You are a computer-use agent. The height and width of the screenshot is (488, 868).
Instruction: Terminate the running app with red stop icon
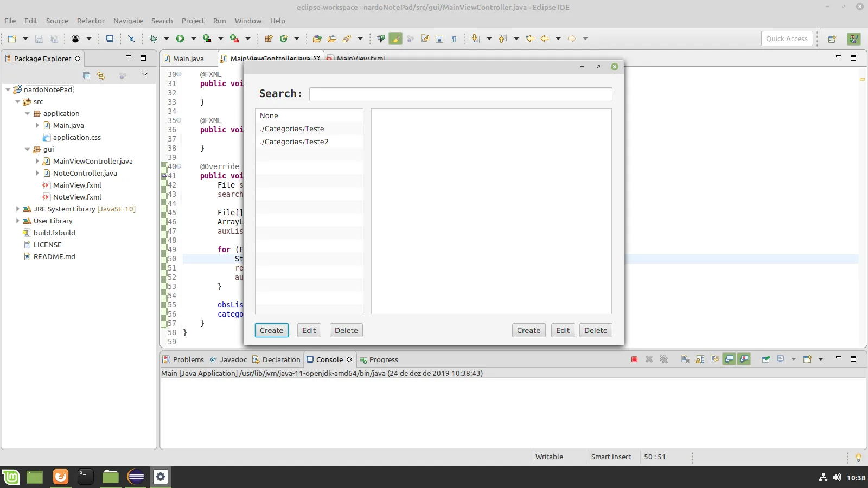point(634,359)
